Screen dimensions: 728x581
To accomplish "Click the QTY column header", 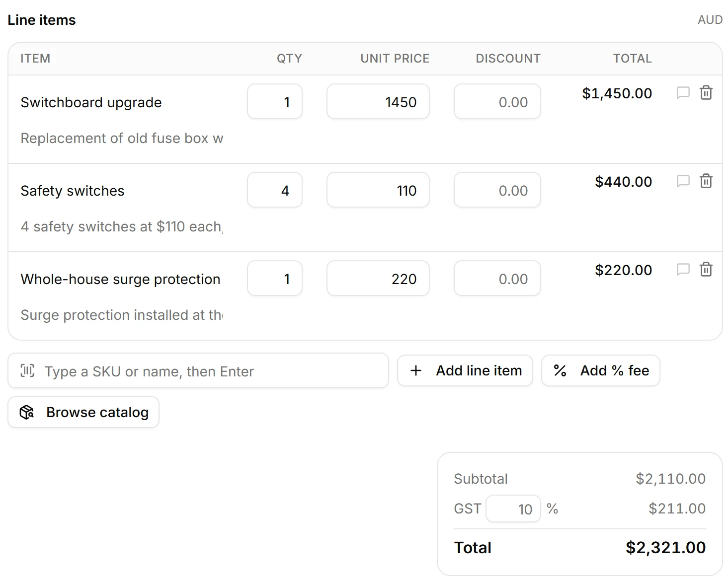I will [x=289, y=59].
